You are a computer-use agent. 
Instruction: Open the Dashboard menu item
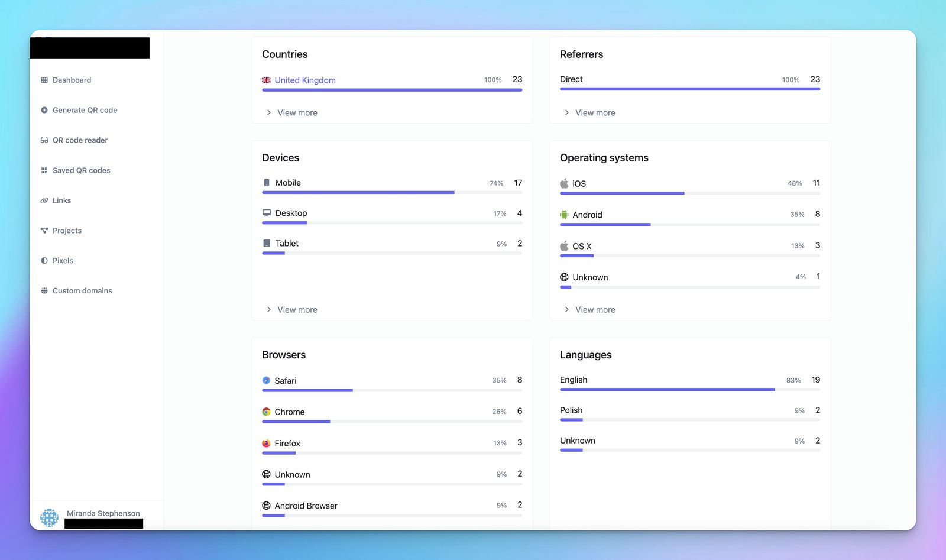point(72,80)
